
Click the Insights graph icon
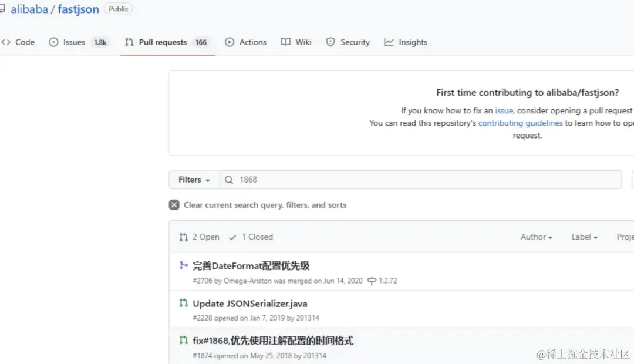389,42
